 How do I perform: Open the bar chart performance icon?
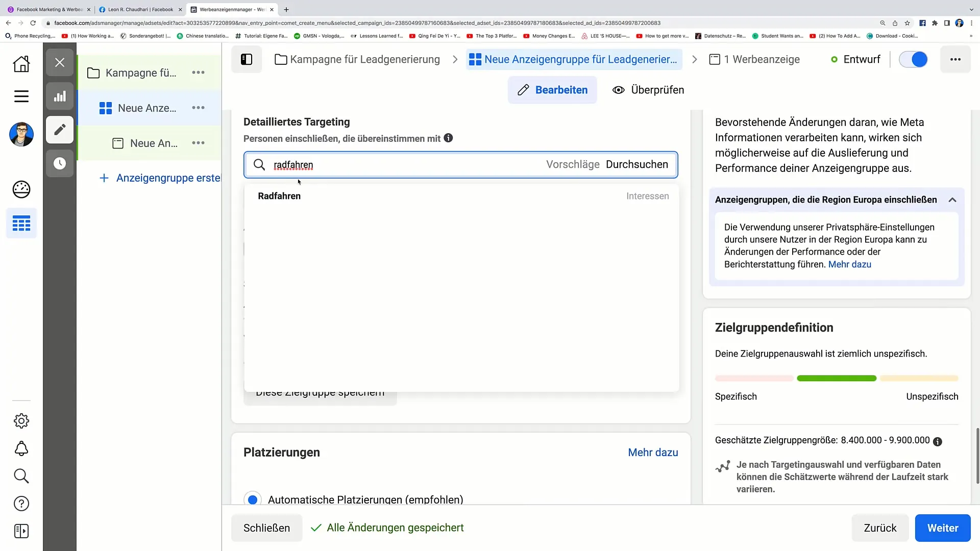tap(60, 96)
